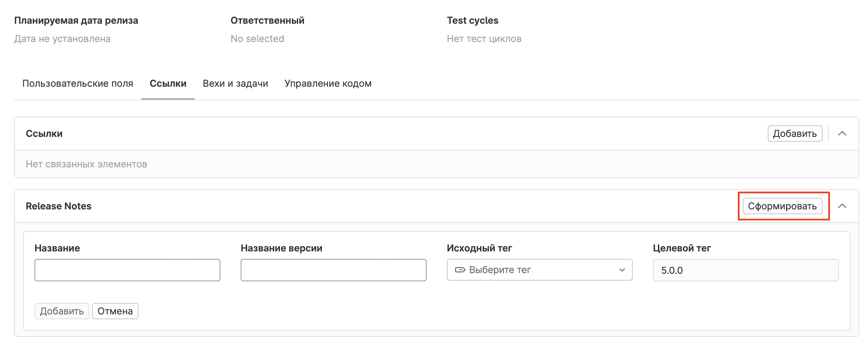The height and width of the screenshot is (347, 868).
Task: Click the Сформировать button for Release Notes
Action: click(x=782, y=206)
